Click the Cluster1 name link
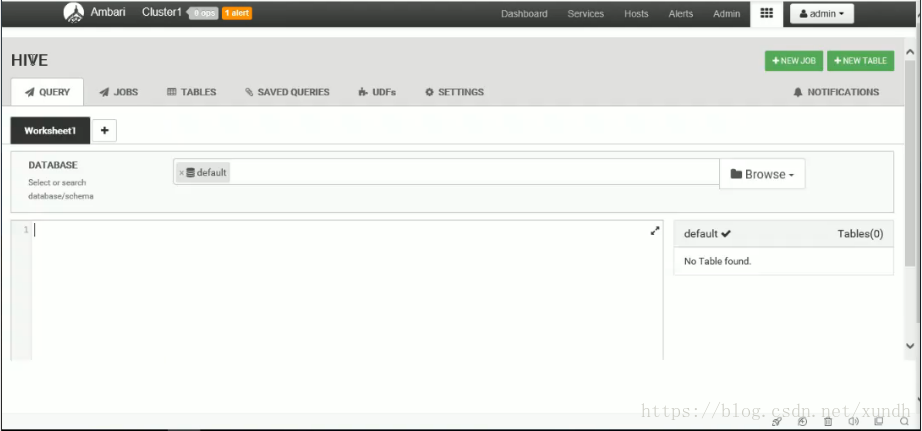 (x=162, y=12)
